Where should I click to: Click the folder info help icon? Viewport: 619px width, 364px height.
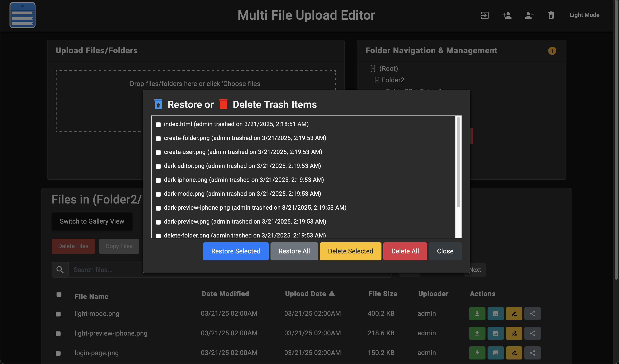tap(552, 51)
